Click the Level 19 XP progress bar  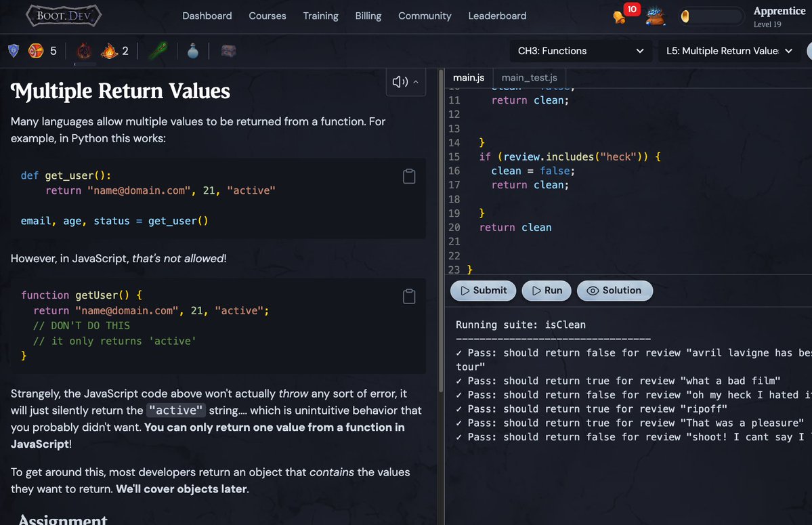click(x=712, y=16)
